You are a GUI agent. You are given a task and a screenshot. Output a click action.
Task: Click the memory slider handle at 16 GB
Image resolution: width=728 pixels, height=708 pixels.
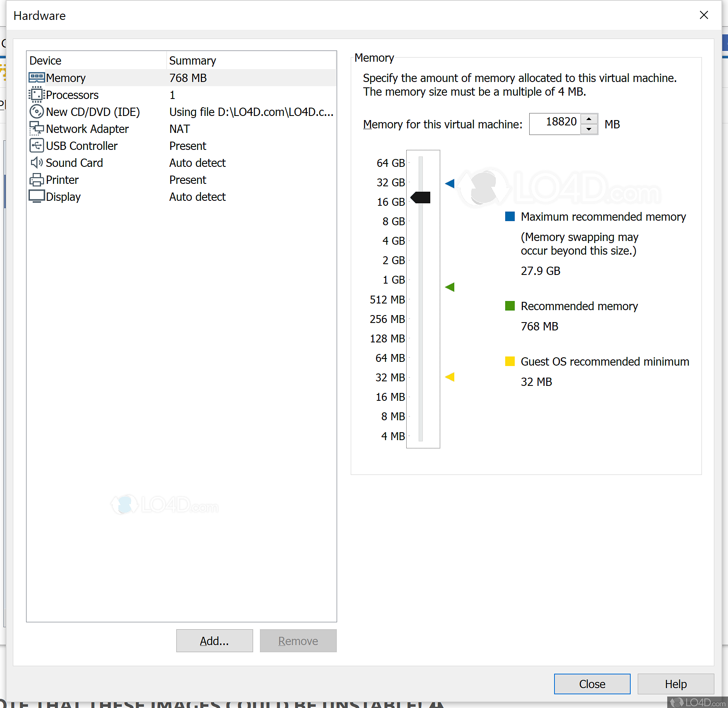click(x=420, y=197)
